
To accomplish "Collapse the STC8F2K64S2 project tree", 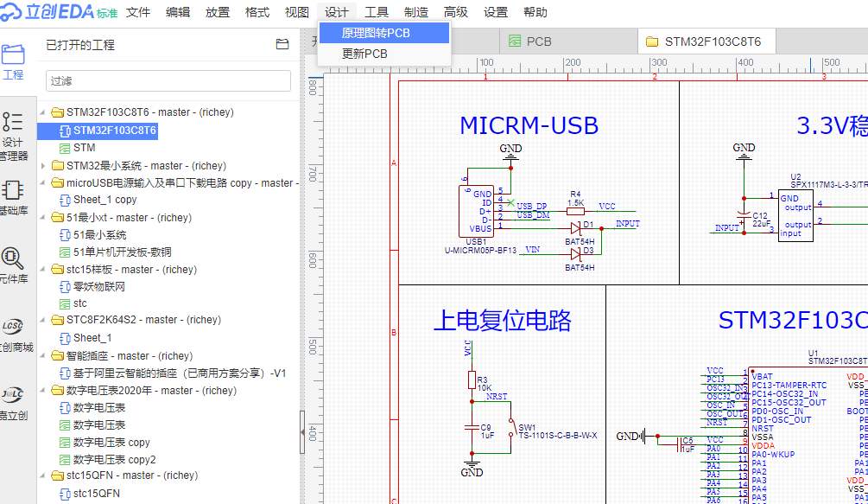I will click(43, 320).
